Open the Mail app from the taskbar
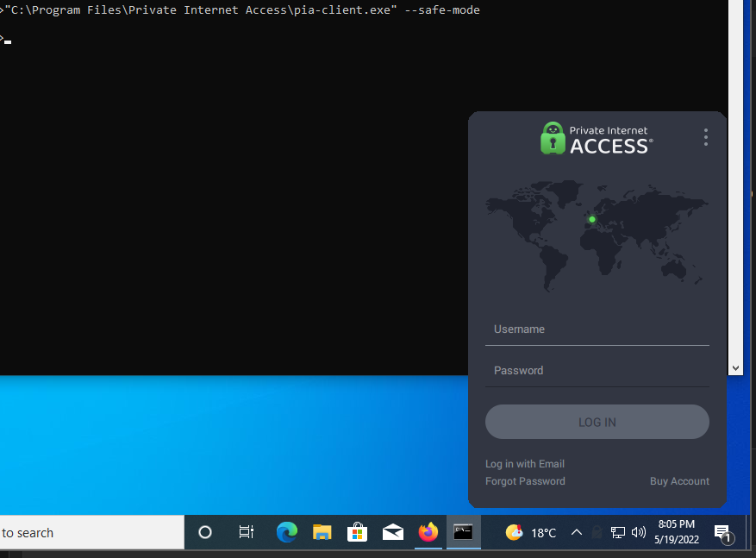Image resolution: width=756 pixels, height=558 pixels. [393, 532]
